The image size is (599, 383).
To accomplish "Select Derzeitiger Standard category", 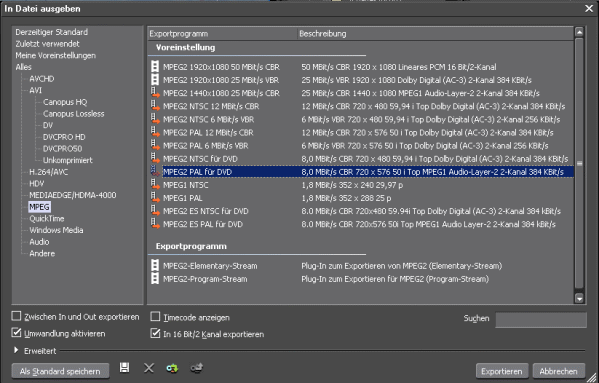I will (52, 32).
